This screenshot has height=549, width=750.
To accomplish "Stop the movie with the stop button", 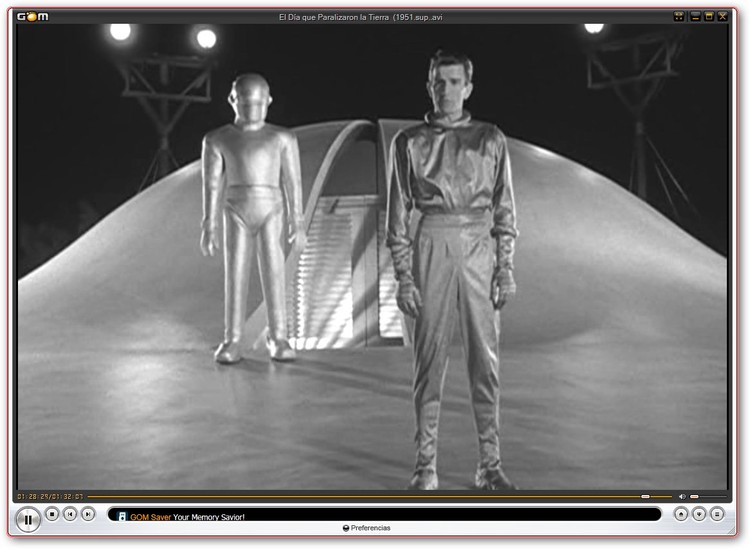I will 52,514.
